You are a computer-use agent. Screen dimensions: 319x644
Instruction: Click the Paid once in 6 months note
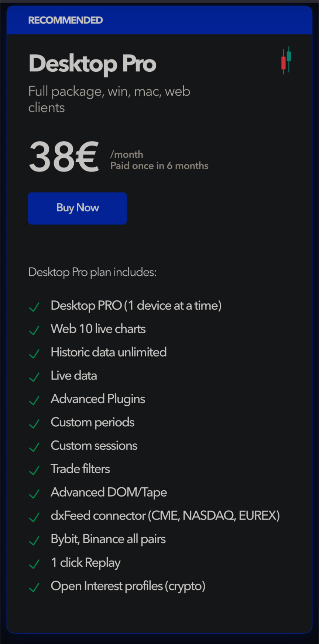coord(159,166)
